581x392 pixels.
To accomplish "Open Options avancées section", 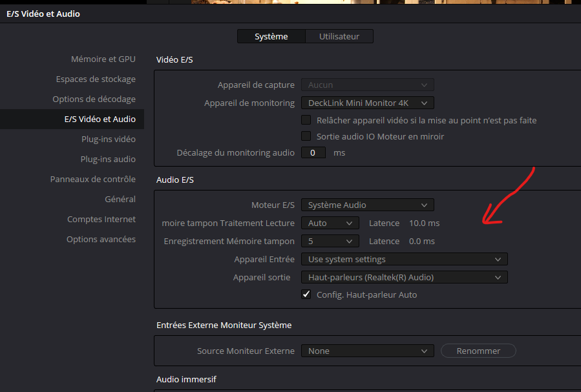I will [101, 239].
